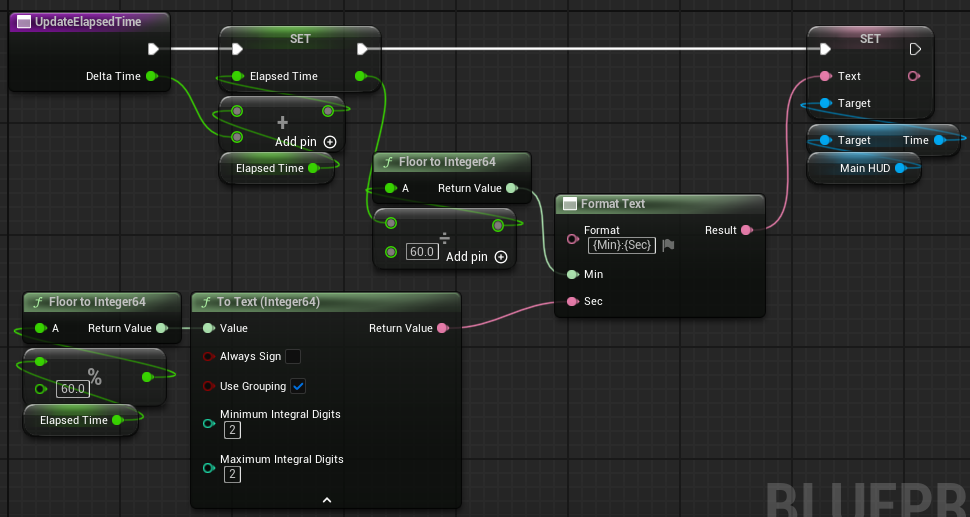This screenshot has height=517, width=970.
Task: Click the {Min}:{Sec} format text field
Action: coord(622,245)
